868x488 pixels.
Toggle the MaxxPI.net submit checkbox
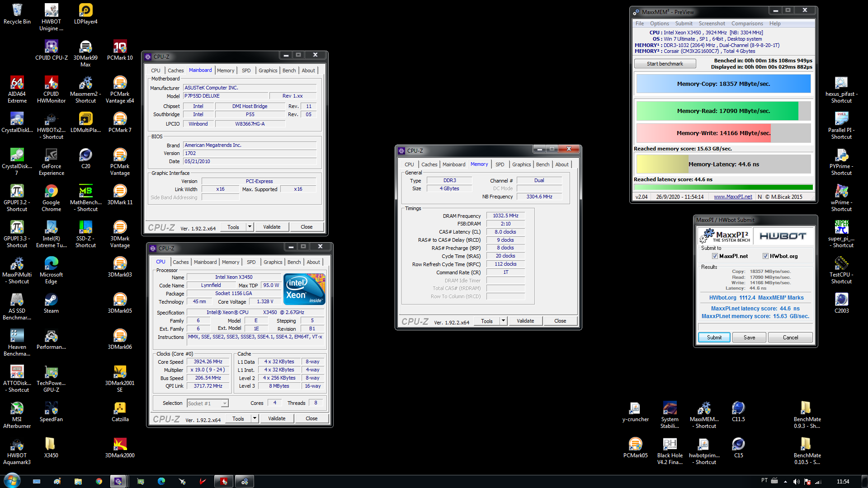715,256
